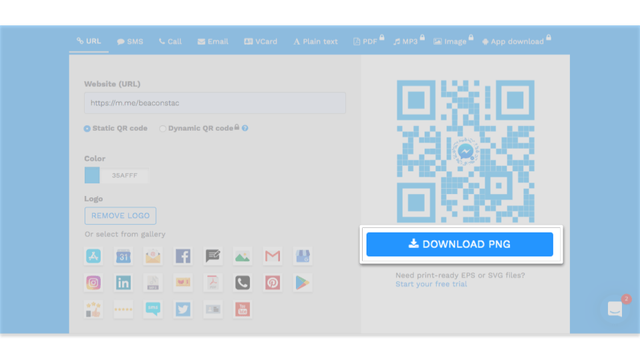Open the locked PDF tab
The image size is (640, 360).
click(x=368, y=41)
